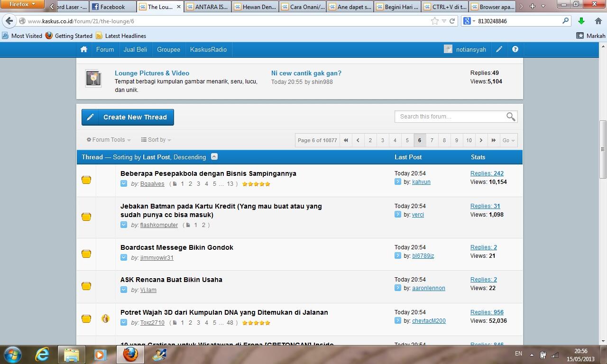The width and height of the screenshot is (607, 364).
Task: Open the Go page-jump dropdown
Action: (508, 140)
